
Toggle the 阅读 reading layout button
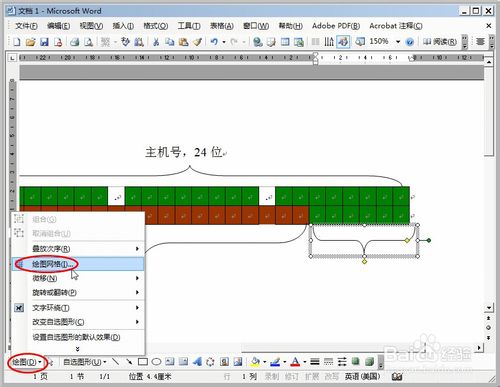point(440,42)
